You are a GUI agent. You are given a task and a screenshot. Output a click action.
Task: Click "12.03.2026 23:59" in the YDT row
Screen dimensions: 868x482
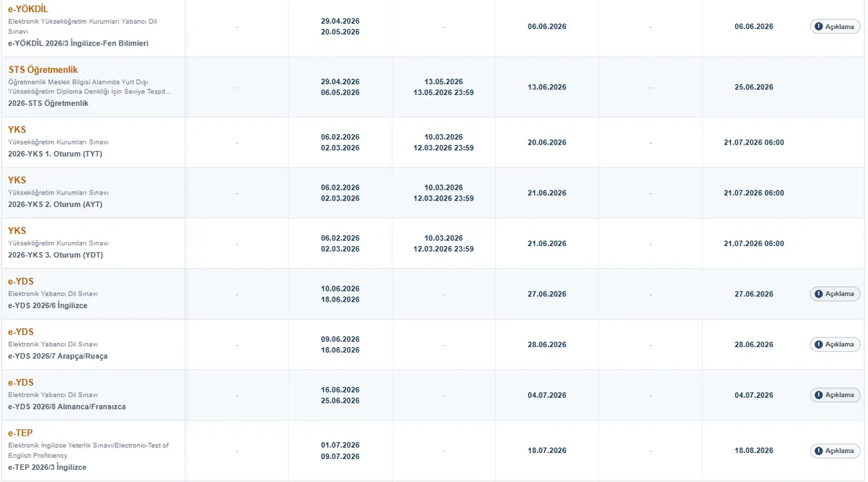pos(443,249)
